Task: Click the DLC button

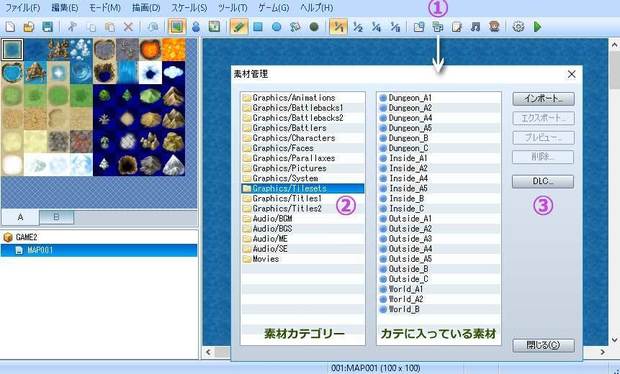Action: click(x=543, y=181)
